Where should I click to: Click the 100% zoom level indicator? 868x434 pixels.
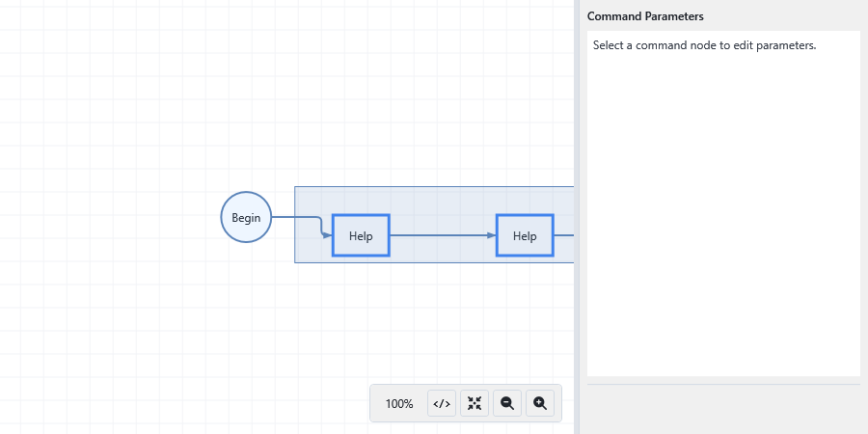pos(399,403)
